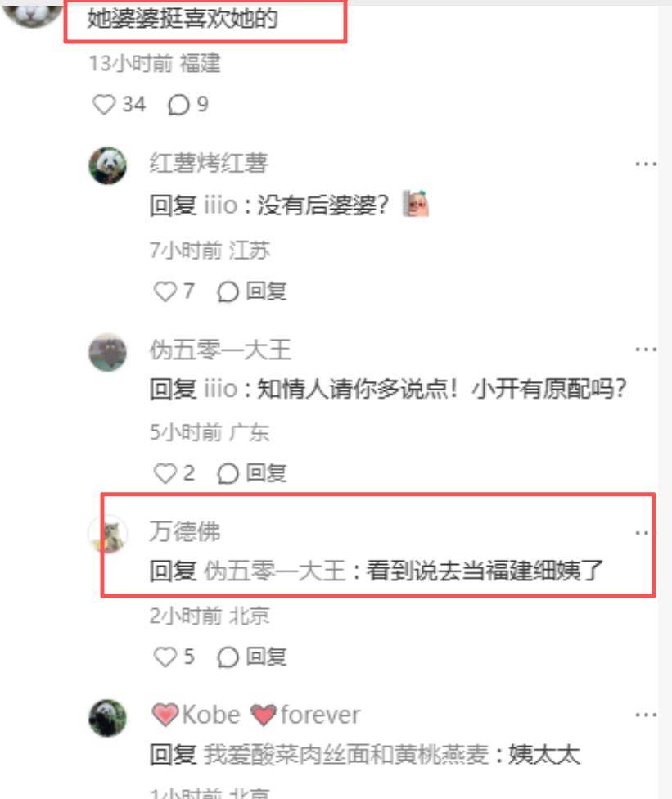
Task: Open more options for 伪五零一大王's comment
Action: click(646, 350)
